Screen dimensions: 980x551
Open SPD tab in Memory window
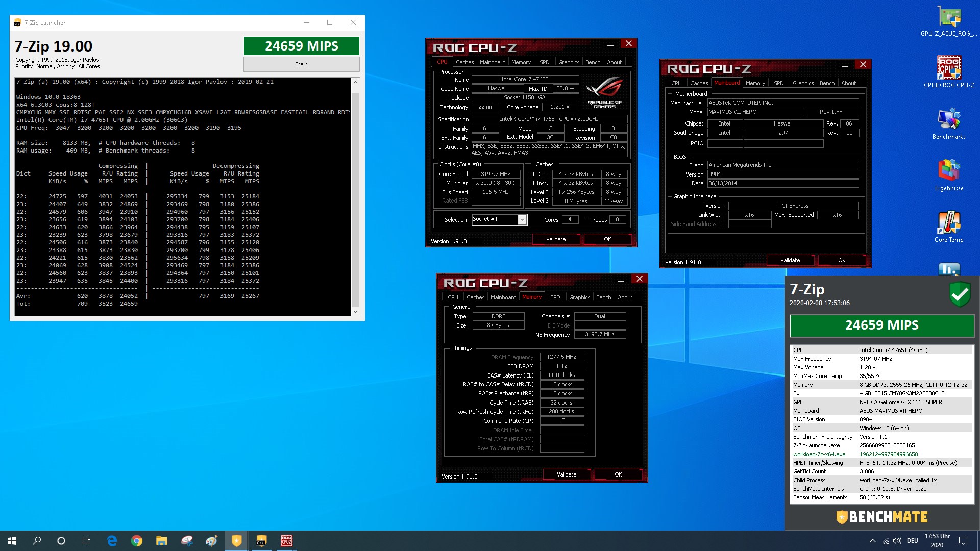coord(555,297)
